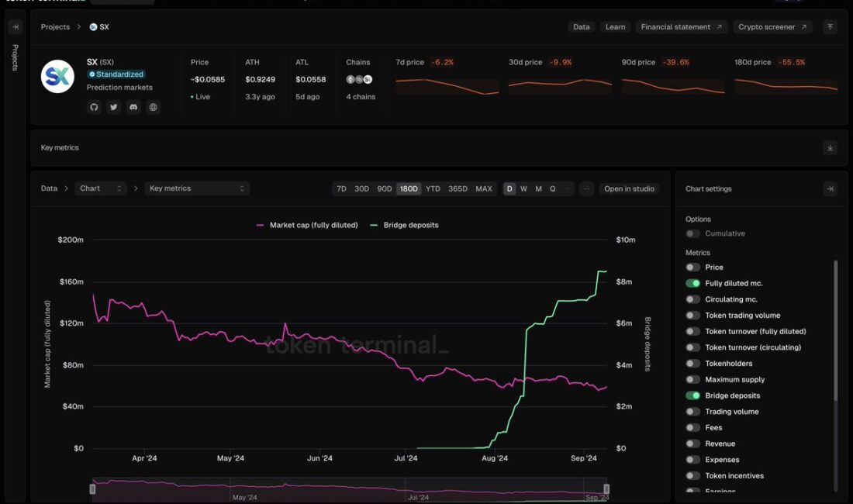Select the 365D time range
Screen dimensions: 853x504
458,188
